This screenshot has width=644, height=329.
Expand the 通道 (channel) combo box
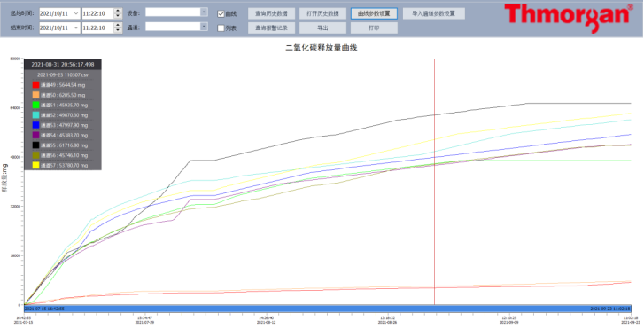[x=204, y=27]
